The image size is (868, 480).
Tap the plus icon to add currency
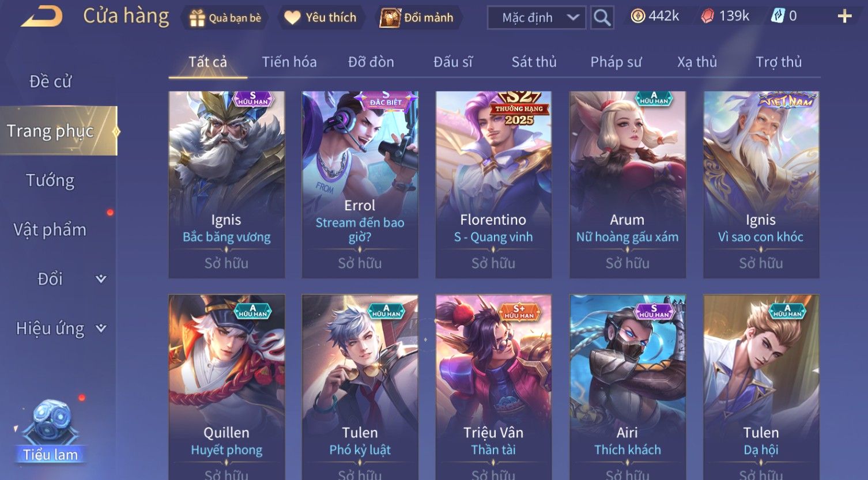pyautogui.click(x=844, y=17)
